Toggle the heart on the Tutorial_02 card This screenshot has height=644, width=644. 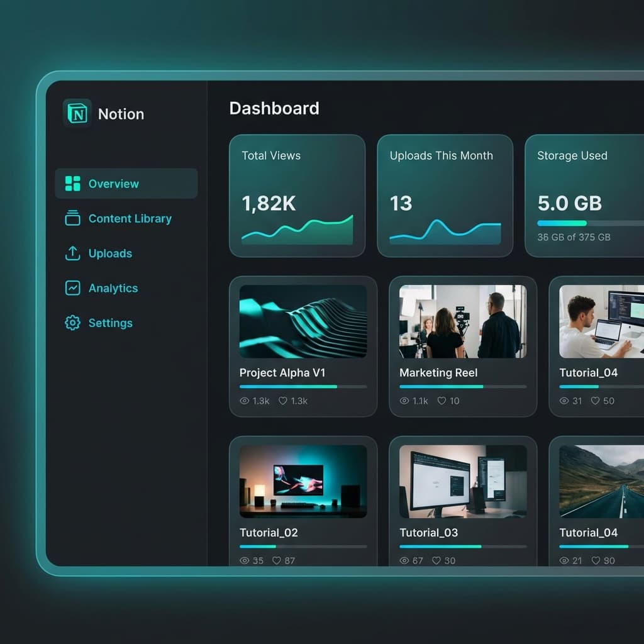277,560
